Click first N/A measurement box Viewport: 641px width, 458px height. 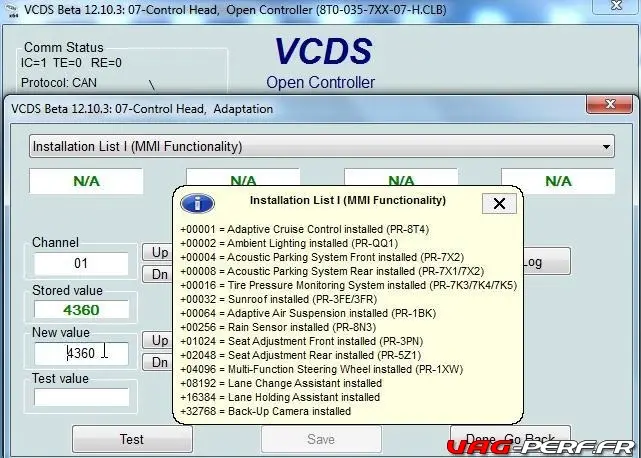click(x=86, y=181)
